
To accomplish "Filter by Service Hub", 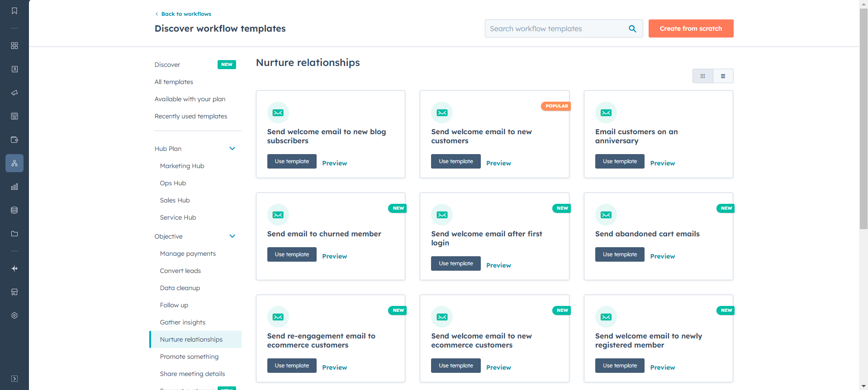I will [x=178, y=217].
